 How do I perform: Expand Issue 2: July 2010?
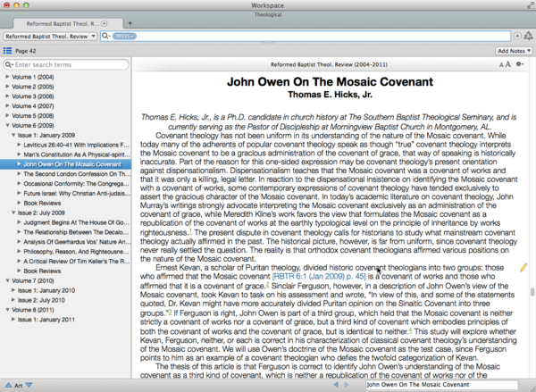coord(13,300)
